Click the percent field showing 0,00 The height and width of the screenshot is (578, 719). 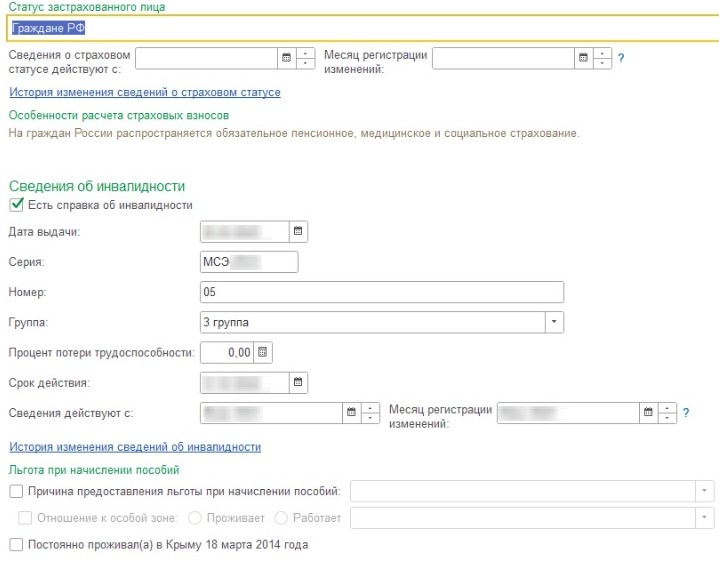[227, 352]
